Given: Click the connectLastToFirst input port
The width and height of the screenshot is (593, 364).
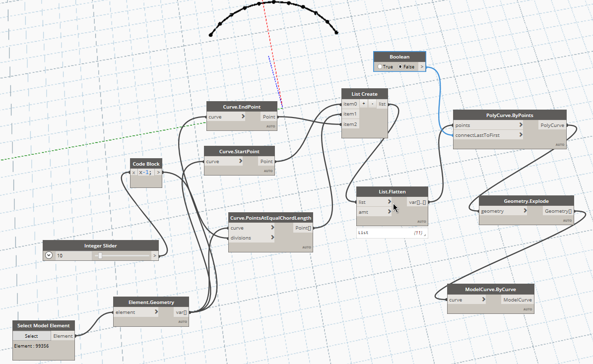Looking at the screenshot, I should click(x=488, y=135).
